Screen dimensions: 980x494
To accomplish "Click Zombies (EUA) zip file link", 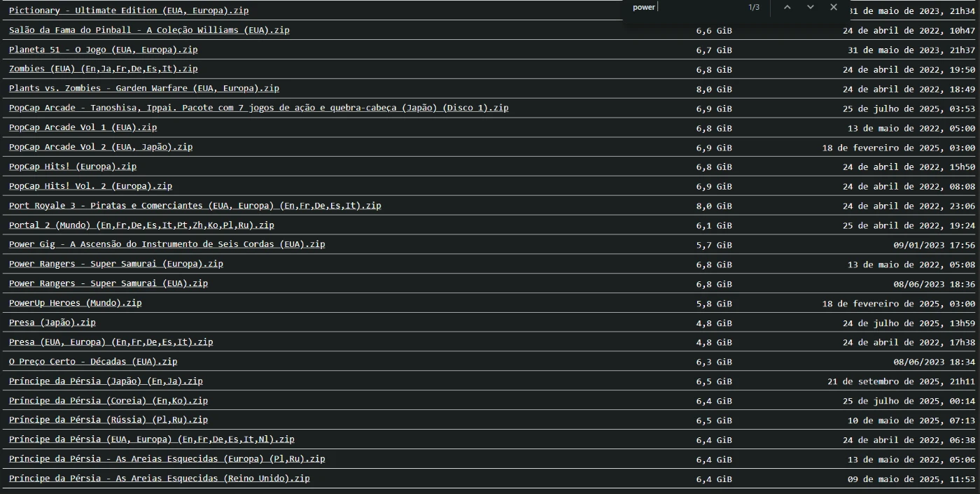I will click(x=103, y=69).
